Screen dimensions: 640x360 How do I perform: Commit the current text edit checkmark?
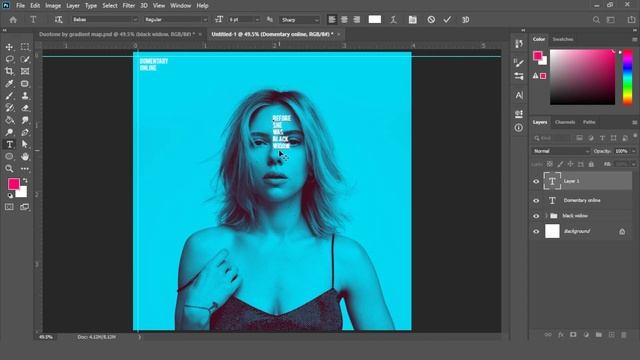[447, 20]
